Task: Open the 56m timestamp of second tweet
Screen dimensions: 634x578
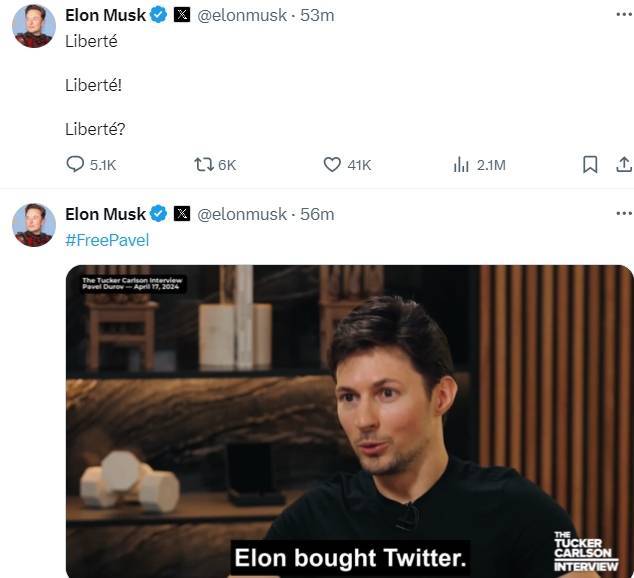Action: click(x=317, y=214)
